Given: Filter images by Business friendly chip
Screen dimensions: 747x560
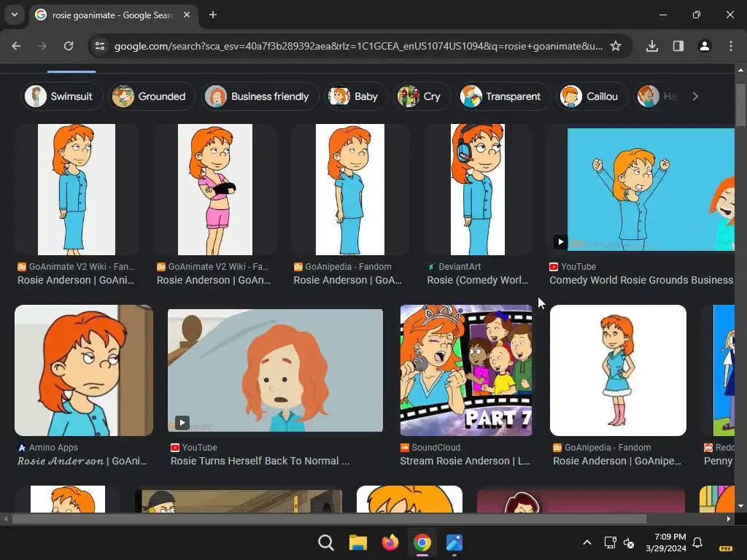Looking at the screenshot, I should (x=260, y=96).
